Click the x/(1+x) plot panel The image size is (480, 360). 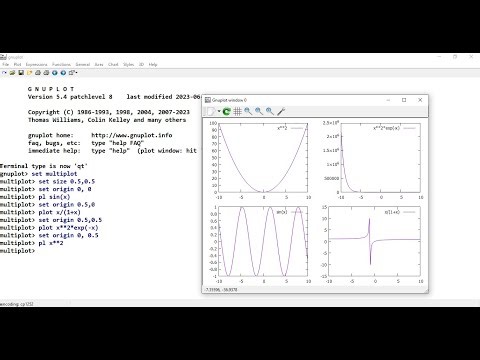pyautogui.click(x=374, y=241)
